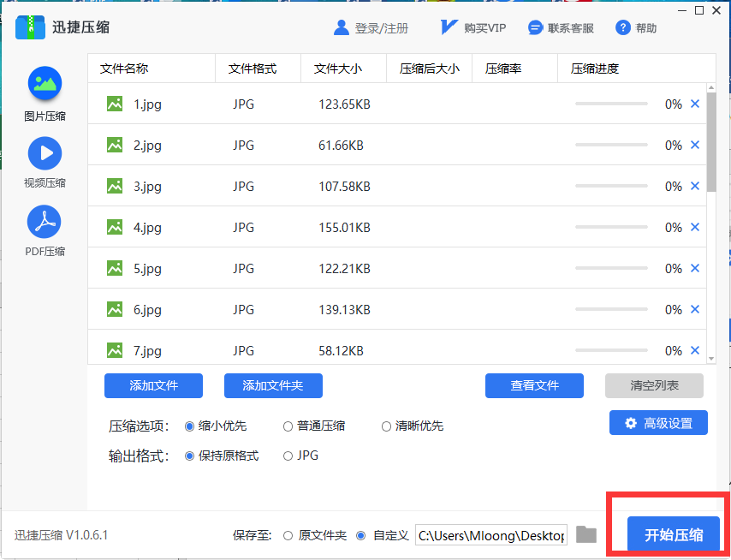Remove 1.jpg from the list
Viewport: 731px width, 560px height.
pos(695,104)
